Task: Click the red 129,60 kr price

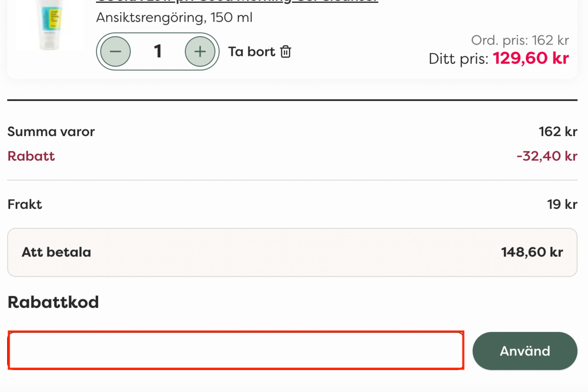Action: (x=531, y=58)
